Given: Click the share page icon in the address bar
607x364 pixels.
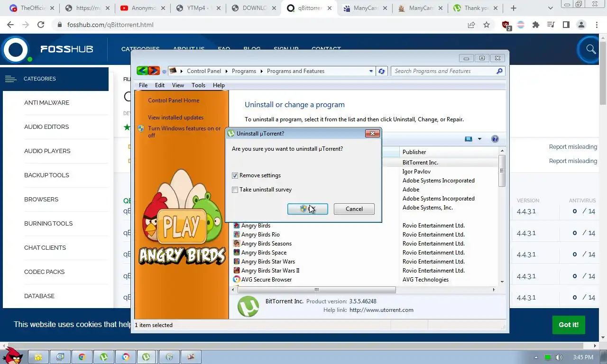Looking at the screenshot, I should pyautogui.click(x=471, y=25).
